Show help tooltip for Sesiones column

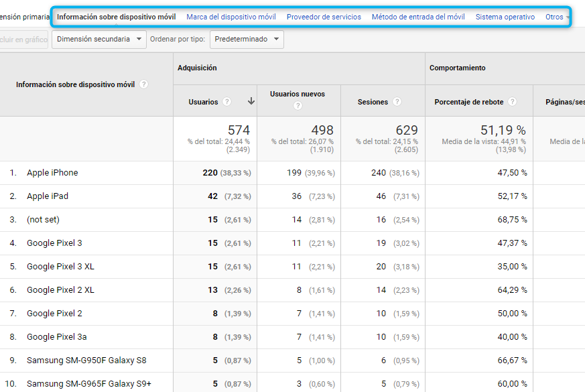click(x=397, y=101)
